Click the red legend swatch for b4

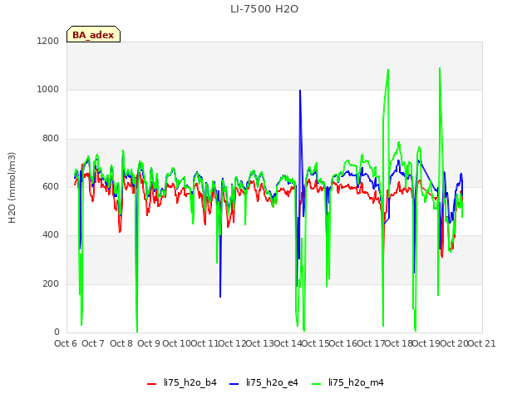[x=151, y=384]
